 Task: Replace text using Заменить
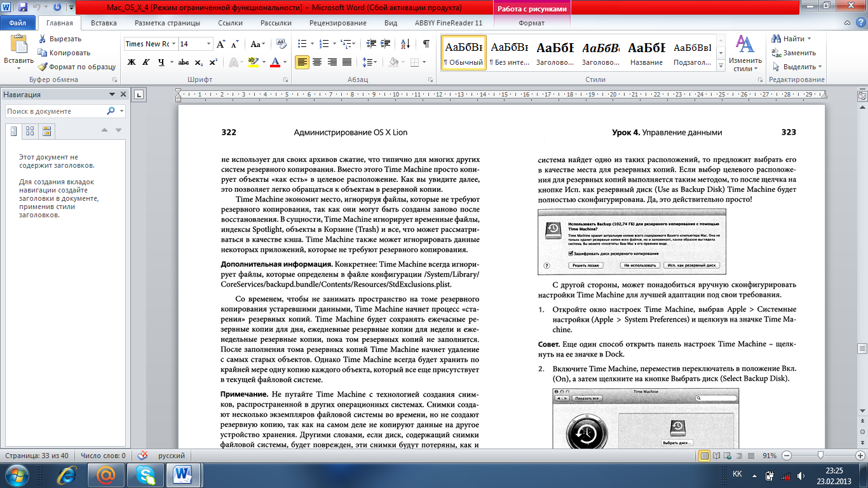tap(794, 53)
